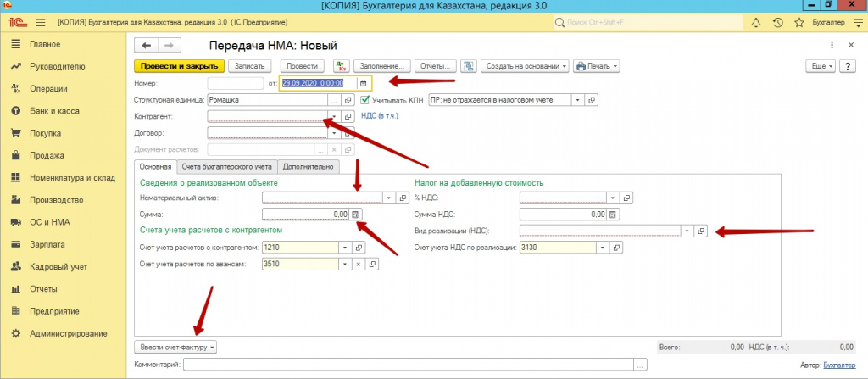The width and height of the screenshot is (868, 379).
Task: Open notifications bell icon
Action: click(x=755, y=23)
